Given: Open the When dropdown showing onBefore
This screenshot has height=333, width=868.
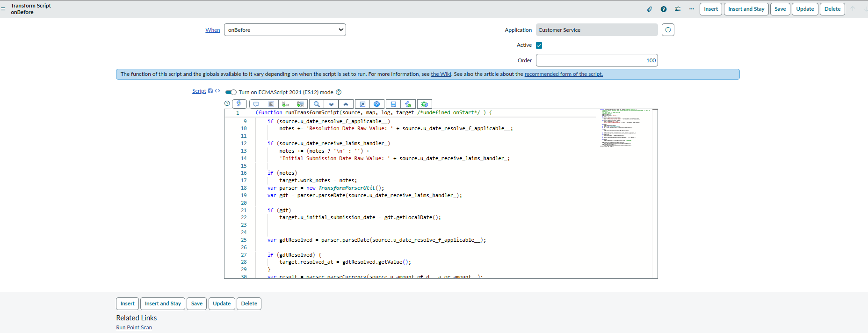Looking at the screenshot, I should pyautogui.click(x=285, y=30).
